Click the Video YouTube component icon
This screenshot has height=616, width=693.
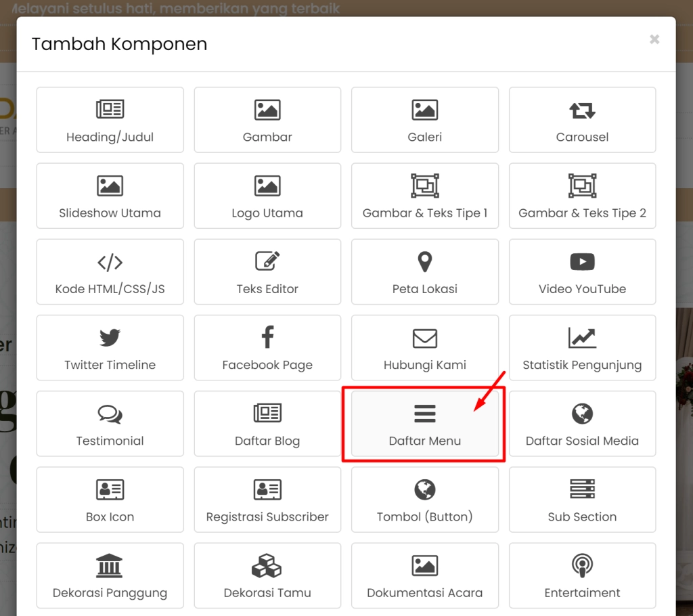pos(582,263)
